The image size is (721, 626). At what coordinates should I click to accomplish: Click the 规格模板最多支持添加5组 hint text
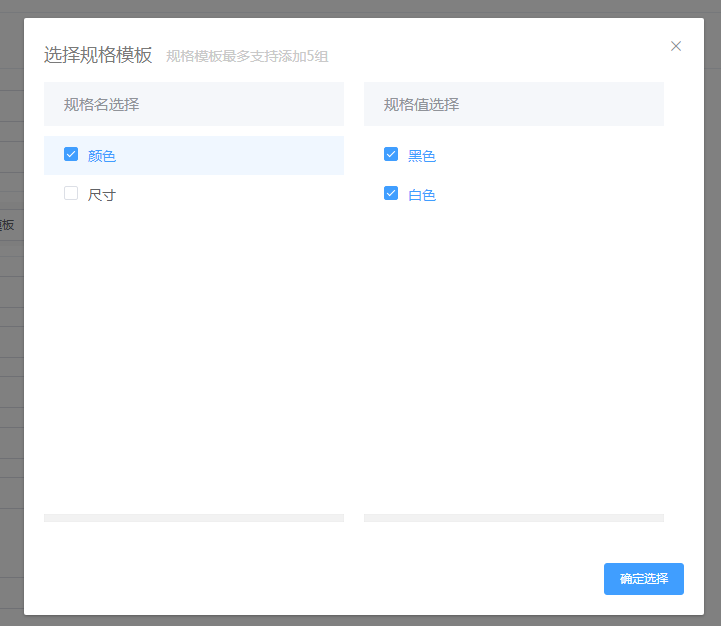pyautogui.click(x=247, y=56)
